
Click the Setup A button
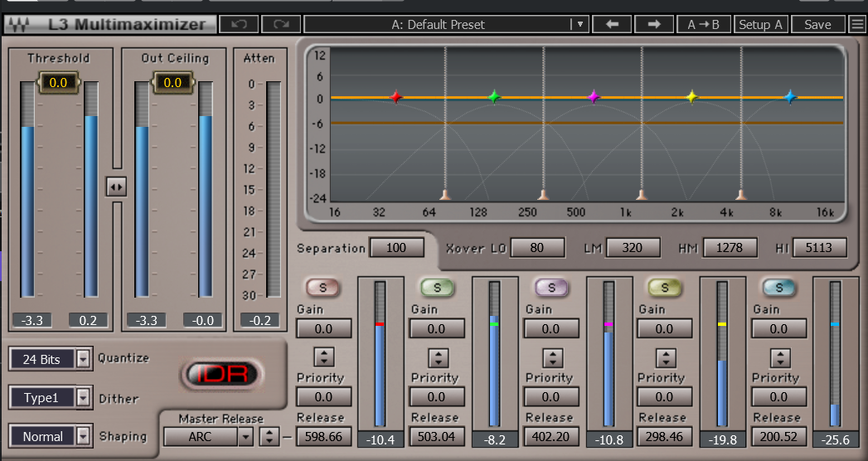(x=760, y=24)
